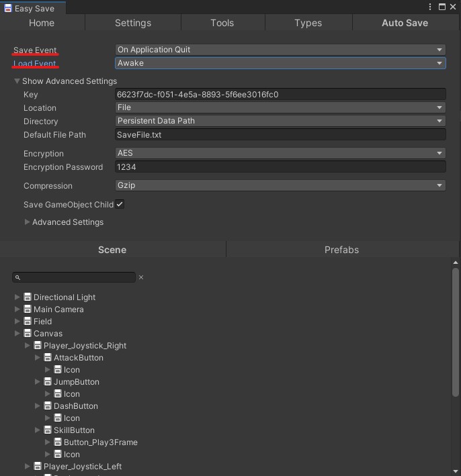The height and width of the screenshot is (476, 461).
Task: Click the save icon beside Button_Play3Frame
Action: coord(57,442)
